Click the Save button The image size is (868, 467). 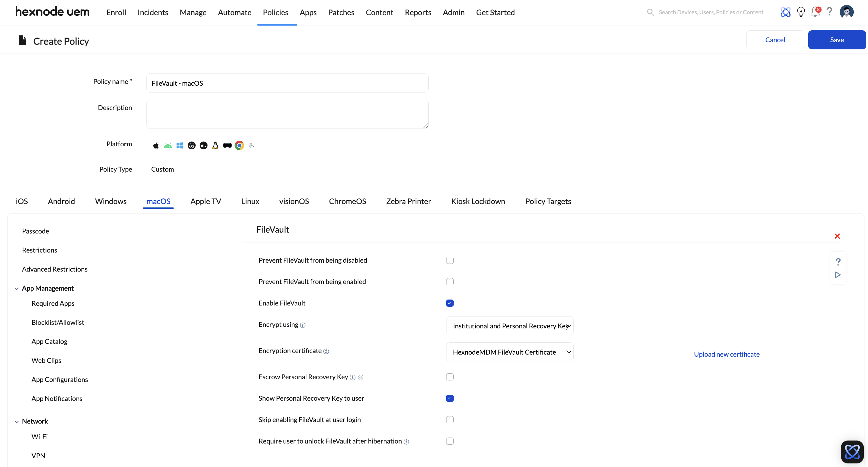pyautogui.click(x=837, y=40)
